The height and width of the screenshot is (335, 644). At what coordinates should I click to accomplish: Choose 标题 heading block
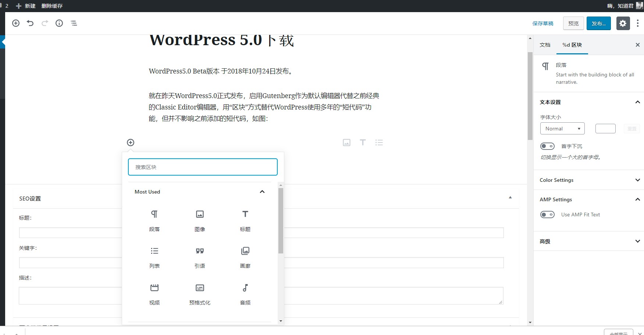[245, 220]
